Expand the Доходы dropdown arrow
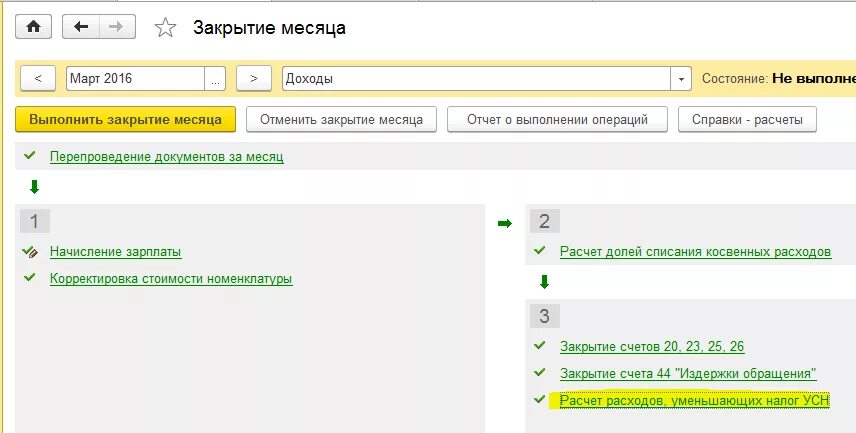 point(681,79)
